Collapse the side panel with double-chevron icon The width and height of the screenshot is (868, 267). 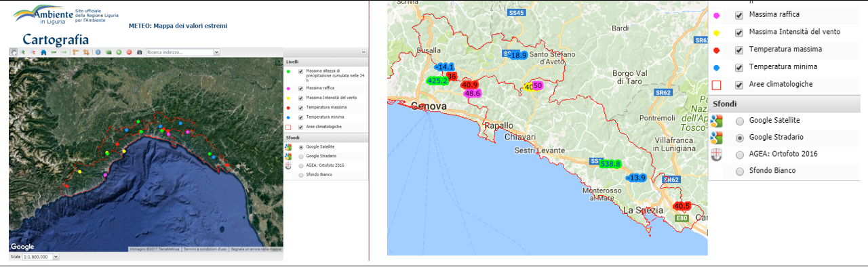click(x=363, y=52)
